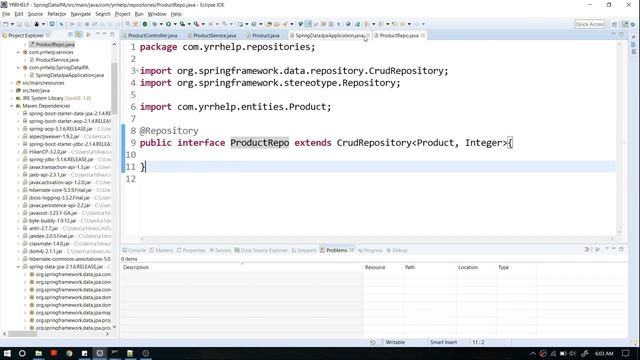Open the Run icon dropdown arrow
The image size is (640, 360).
[x=175, y=24]
